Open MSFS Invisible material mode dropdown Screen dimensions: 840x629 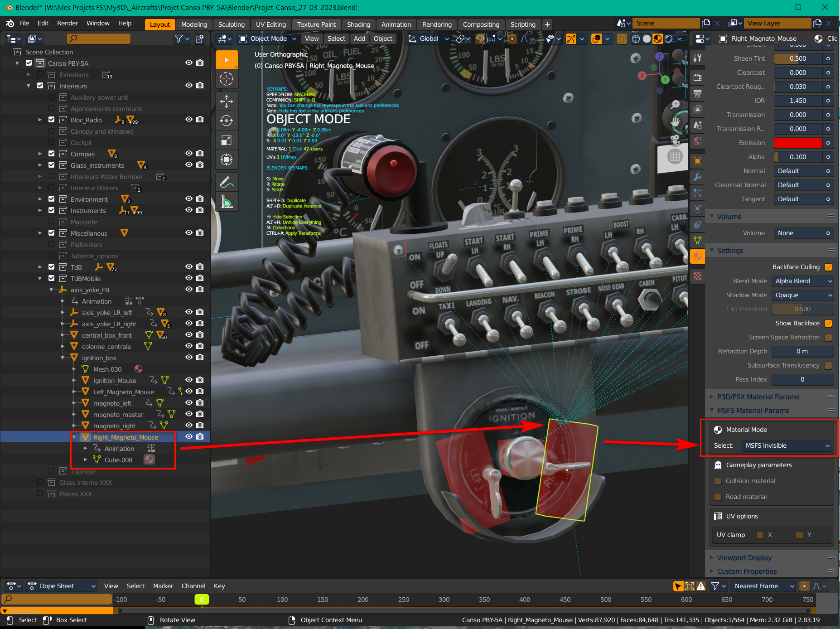click(787, 446)
